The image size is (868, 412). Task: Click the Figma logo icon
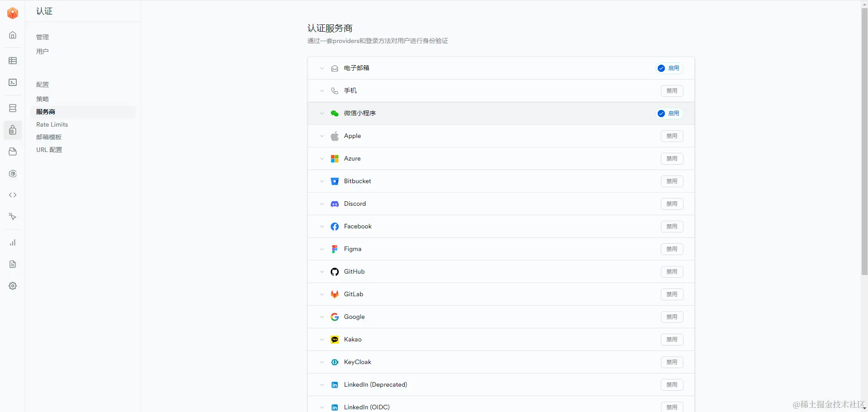pyautogui.click(x=335, y=249)
